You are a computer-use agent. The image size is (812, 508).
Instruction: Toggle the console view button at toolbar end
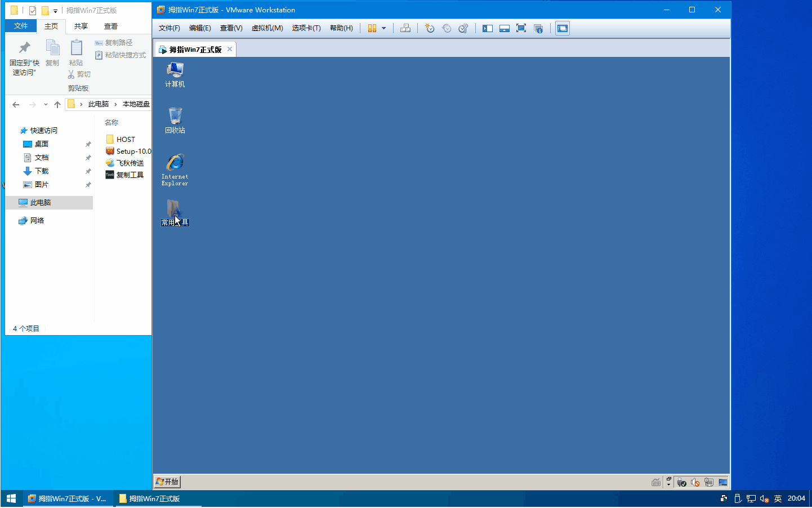(562, 28)
